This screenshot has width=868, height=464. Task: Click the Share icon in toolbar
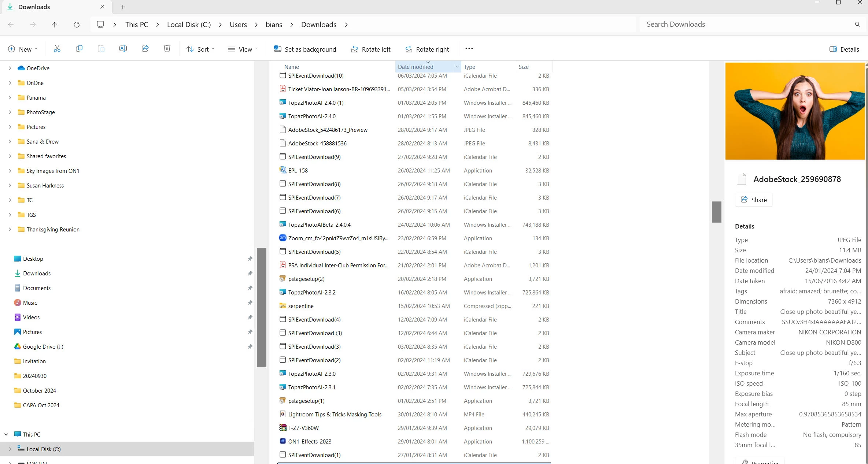tap(145, 49)
